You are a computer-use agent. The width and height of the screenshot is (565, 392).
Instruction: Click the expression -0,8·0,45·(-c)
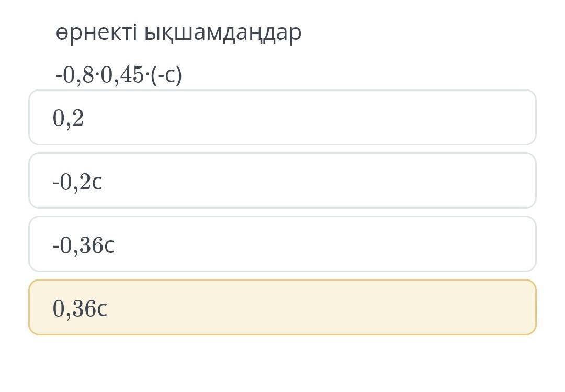tap(119, 75)
